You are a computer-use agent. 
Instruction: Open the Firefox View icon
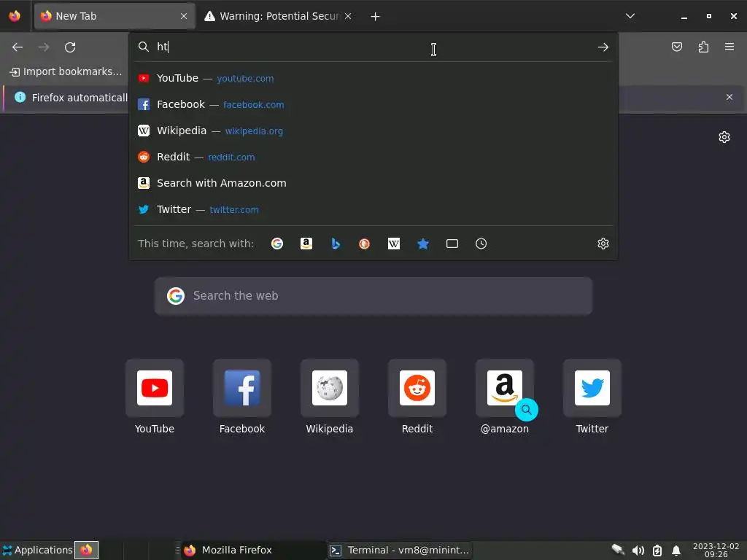(x=15, y=16)
